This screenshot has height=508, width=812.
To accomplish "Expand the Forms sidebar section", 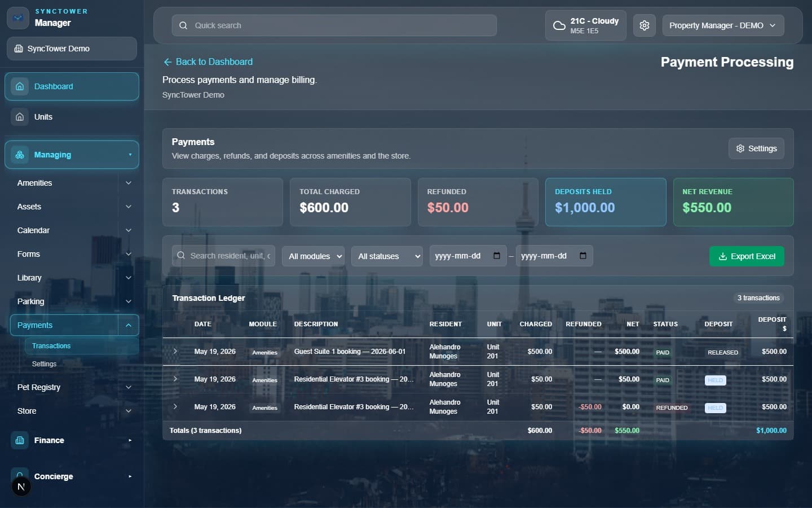I will click(129, 254).
